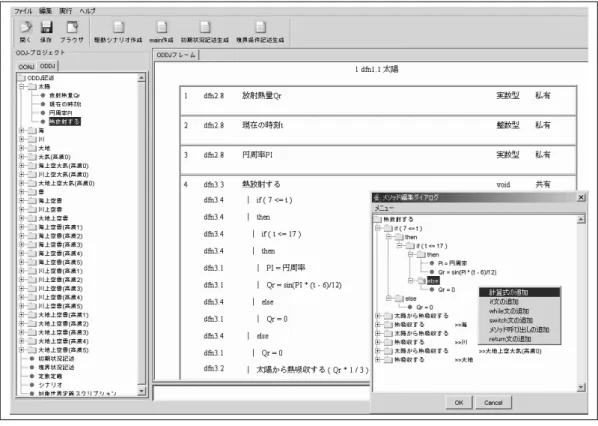Click the 大気(高度0) folder icon
This screenshot has width=598, height=426.
pos(32,157)
